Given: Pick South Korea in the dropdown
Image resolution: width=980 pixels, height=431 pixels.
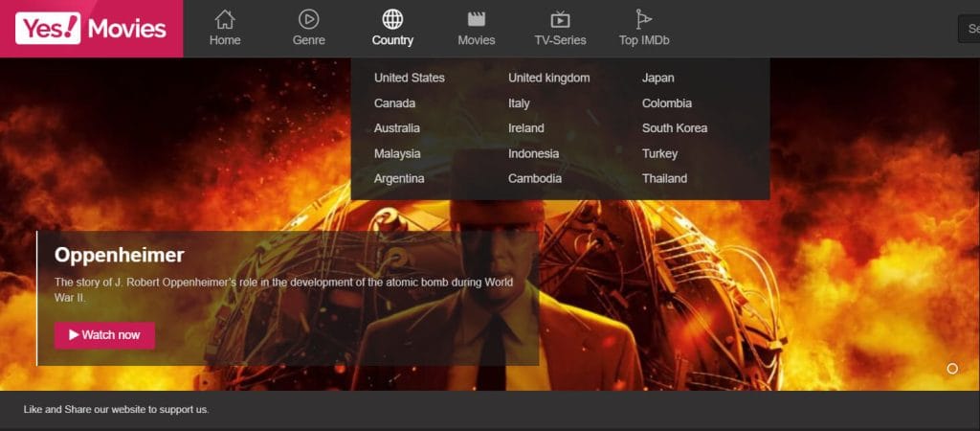Looking at the screenshot, I should tap(675, 128).
